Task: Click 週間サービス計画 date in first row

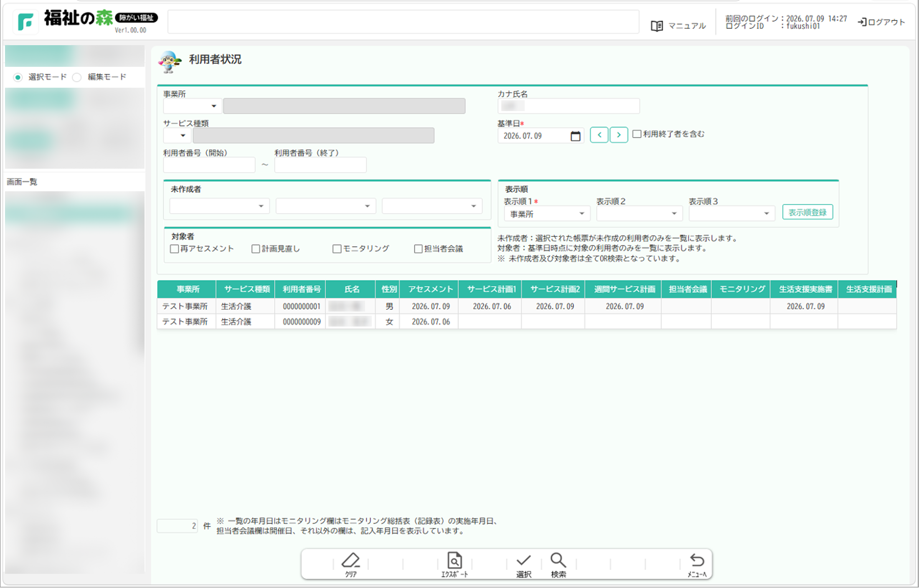Action: [x=625, y=307]
